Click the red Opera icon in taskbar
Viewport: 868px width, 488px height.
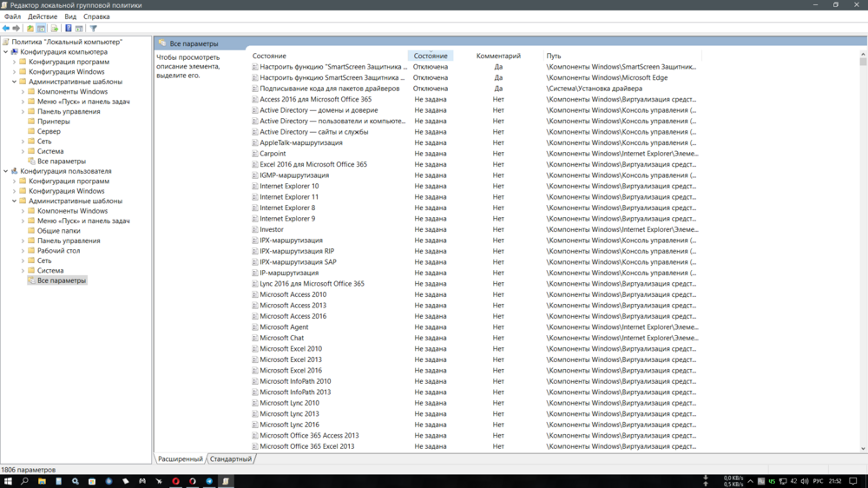coord(175,481)
